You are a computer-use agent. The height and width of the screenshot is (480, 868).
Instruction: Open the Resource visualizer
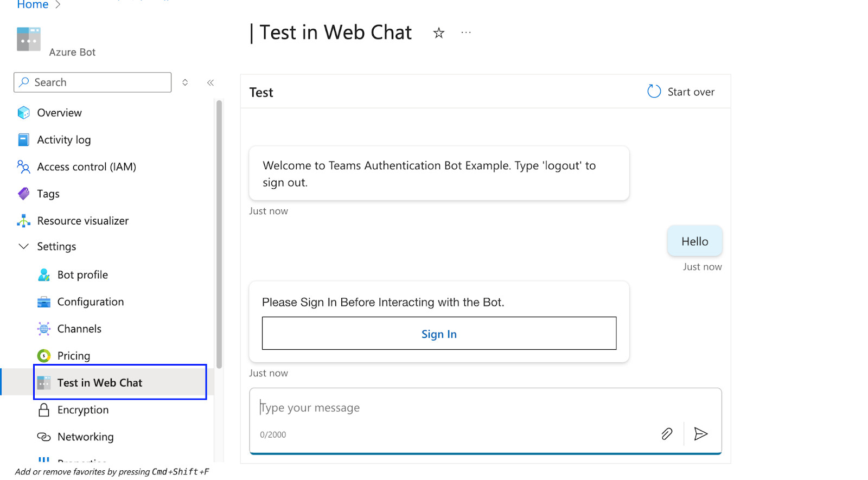82,221
